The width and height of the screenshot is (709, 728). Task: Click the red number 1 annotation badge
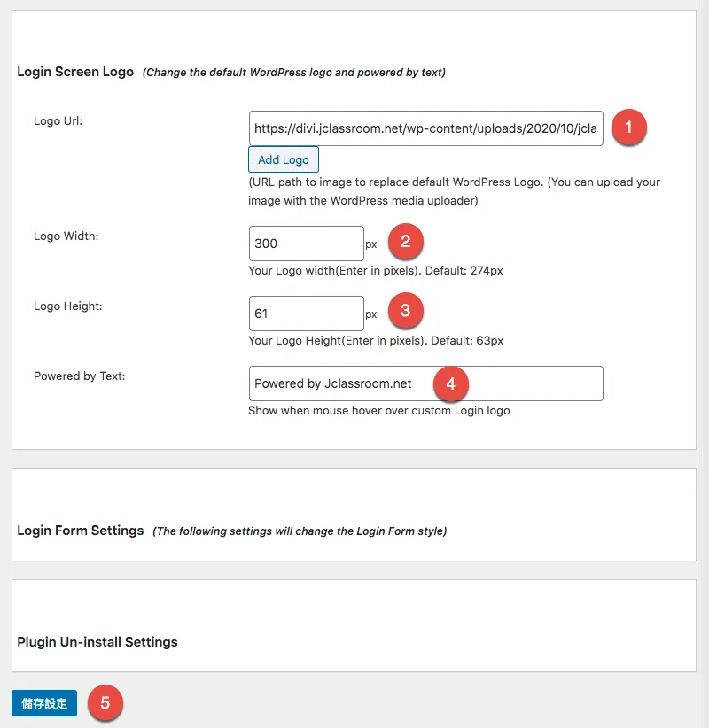tap(629, 128)
